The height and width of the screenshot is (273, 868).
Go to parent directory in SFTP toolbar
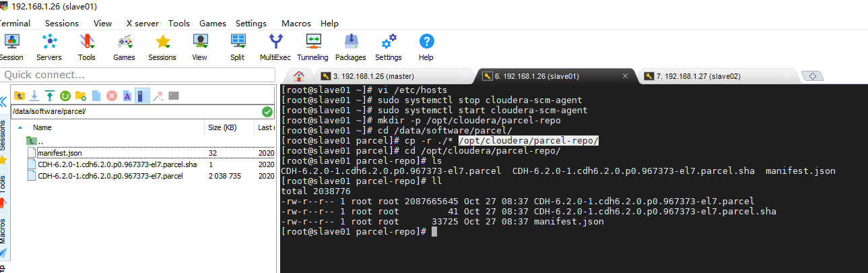tap(20, 96)
